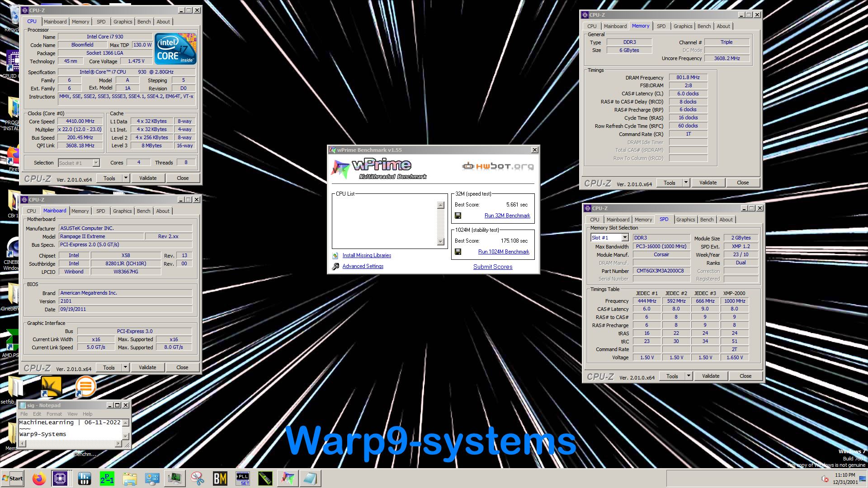The height and width of the screenshot is (488, 868).
Task: Click Close button in Mainboard CPU-Z window
Action: coord(182,367)
